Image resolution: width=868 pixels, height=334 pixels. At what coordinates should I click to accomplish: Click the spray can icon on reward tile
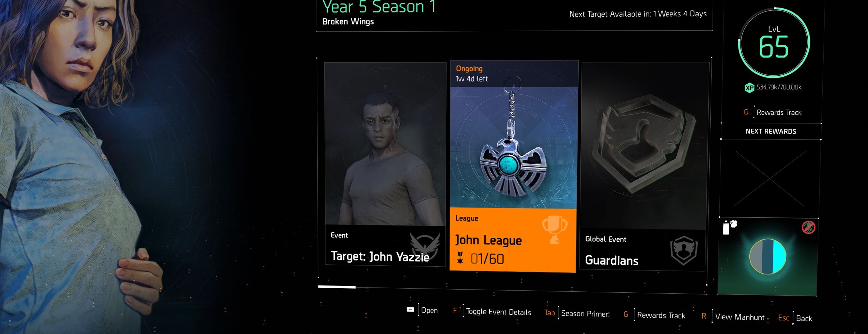point(729,228)
